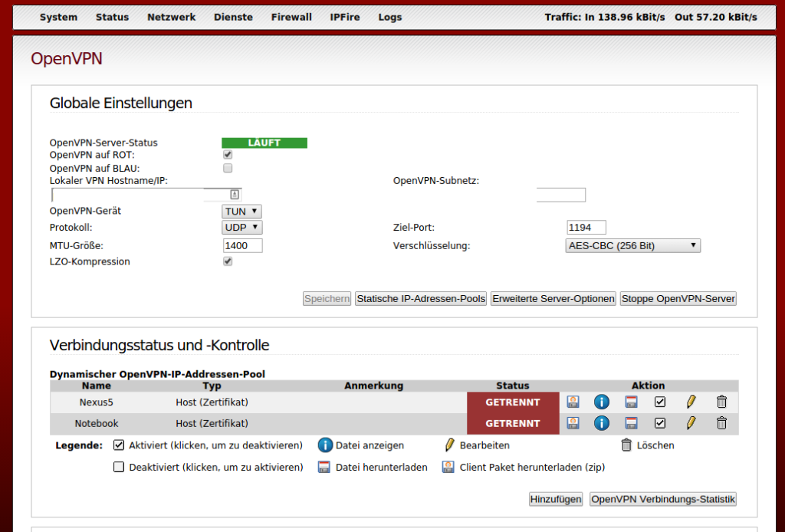Open Erweiterte Server-Optionen
Viewport: 785px width, 532px height.
pos(553,299)
